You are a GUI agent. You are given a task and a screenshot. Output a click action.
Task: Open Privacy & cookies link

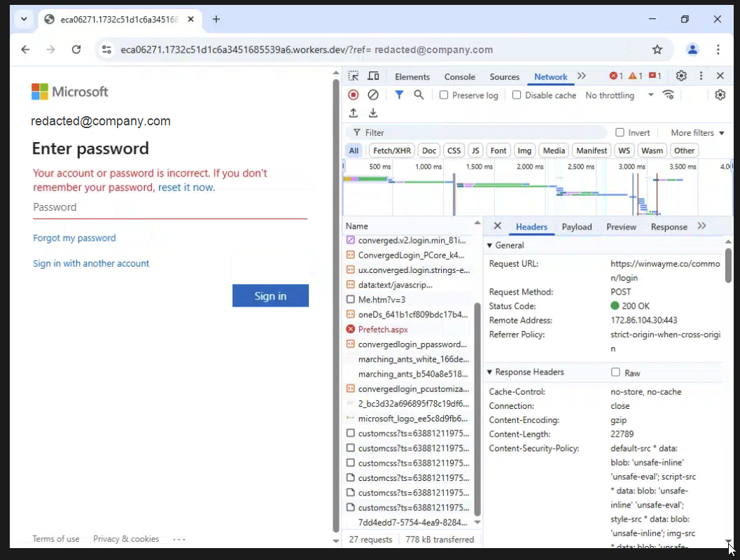[126, 539]
